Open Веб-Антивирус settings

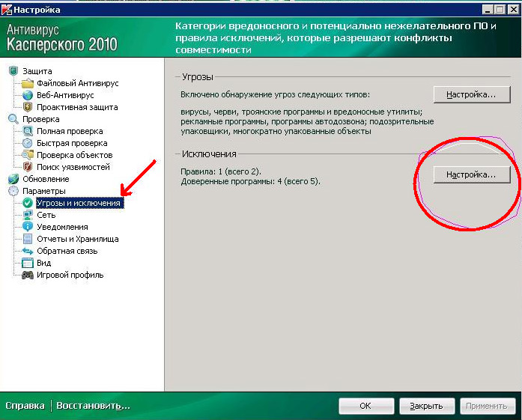(65, 95)
